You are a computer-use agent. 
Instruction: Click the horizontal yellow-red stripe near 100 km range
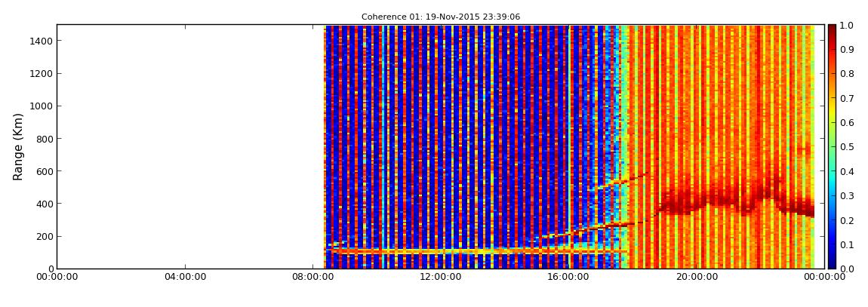click(x=476, y=252)
